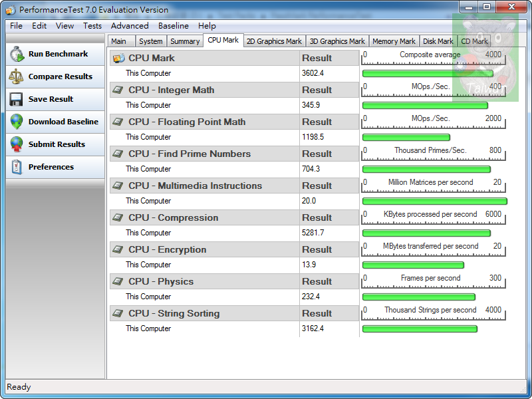Click the String Sorting value 3162.4
Viewport: 532px width, 399px height.
coord(313,329)
